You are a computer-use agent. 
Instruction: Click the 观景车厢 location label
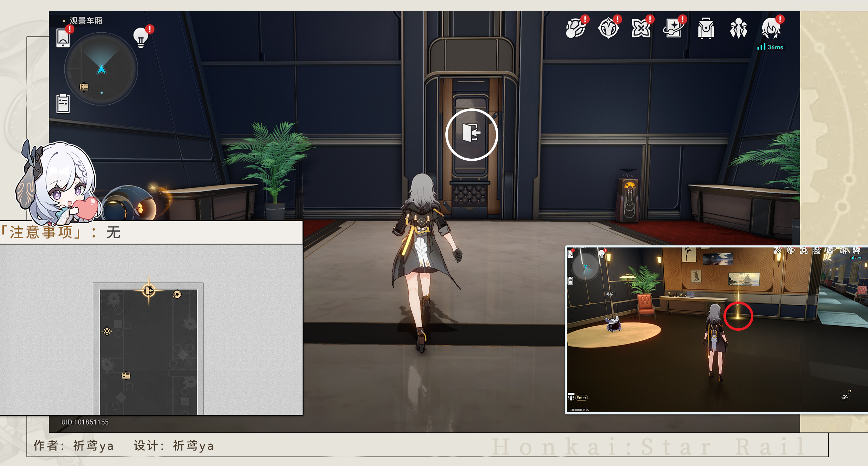86,21
